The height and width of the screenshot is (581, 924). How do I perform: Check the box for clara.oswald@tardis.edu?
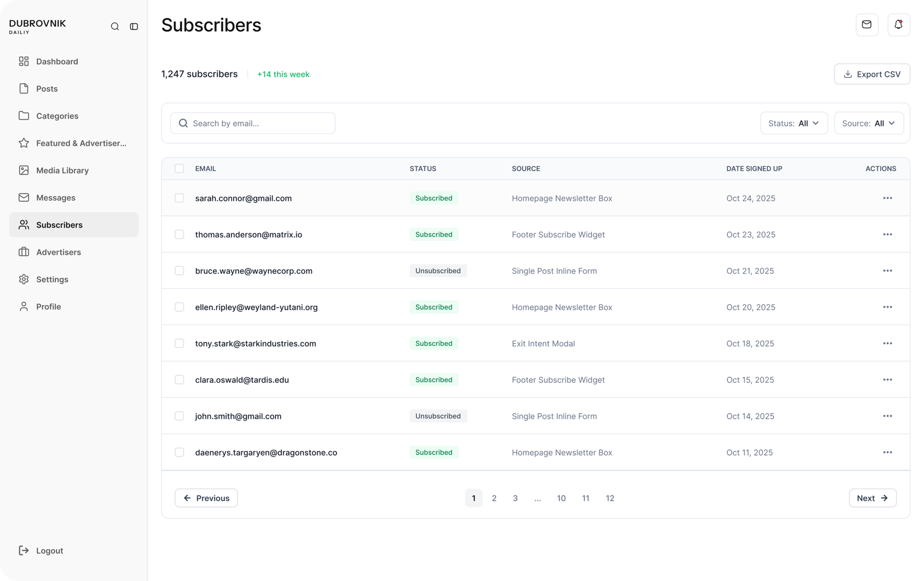(x=180, y=379)
